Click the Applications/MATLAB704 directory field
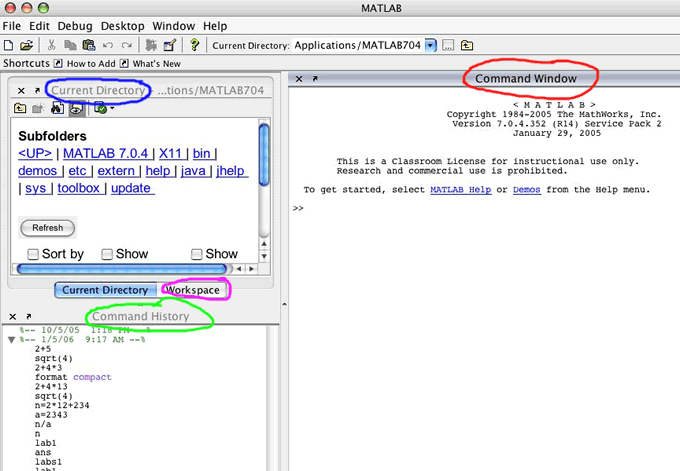The width and height of the screenshot is (680, 471). (x=358, y=45)
